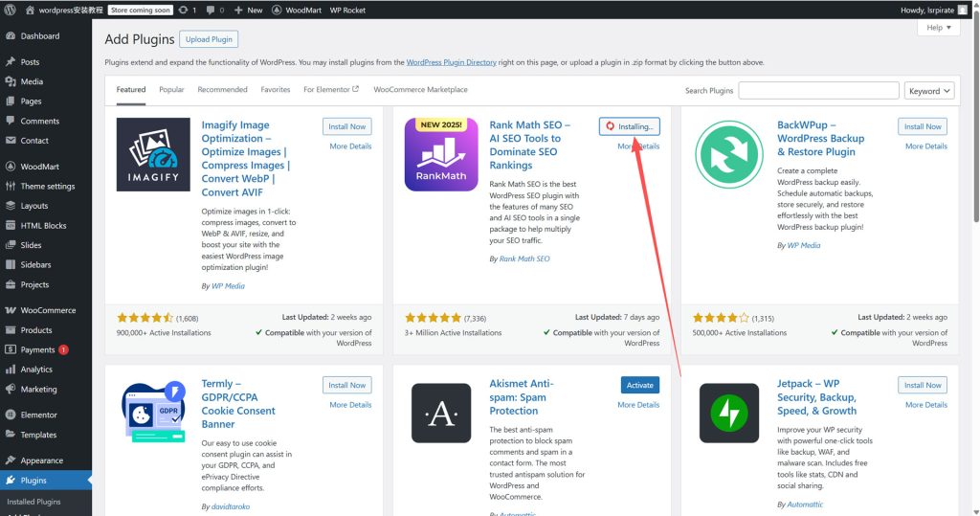980x516 pixels.
Task: Click the Imagify plugin icon
Action: [153, 154]
